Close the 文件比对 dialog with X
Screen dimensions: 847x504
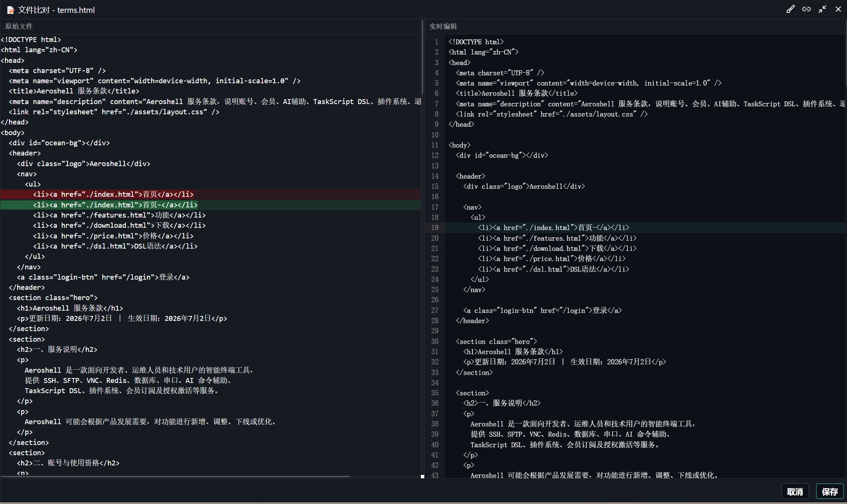[838, 9]
